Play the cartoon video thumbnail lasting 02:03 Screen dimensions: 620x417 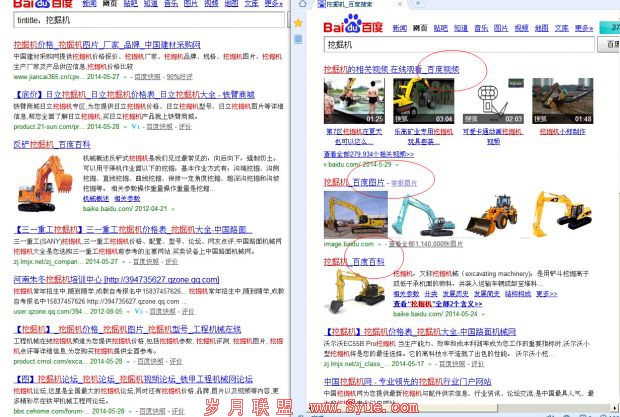(493, 101)
